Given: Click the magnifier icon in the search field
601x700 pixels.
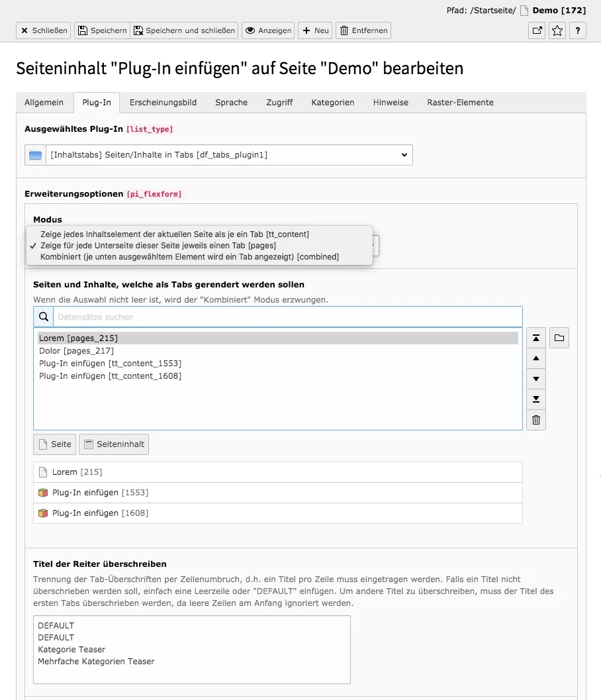Looking at the screenshot, I should click(x=44, y=317).
